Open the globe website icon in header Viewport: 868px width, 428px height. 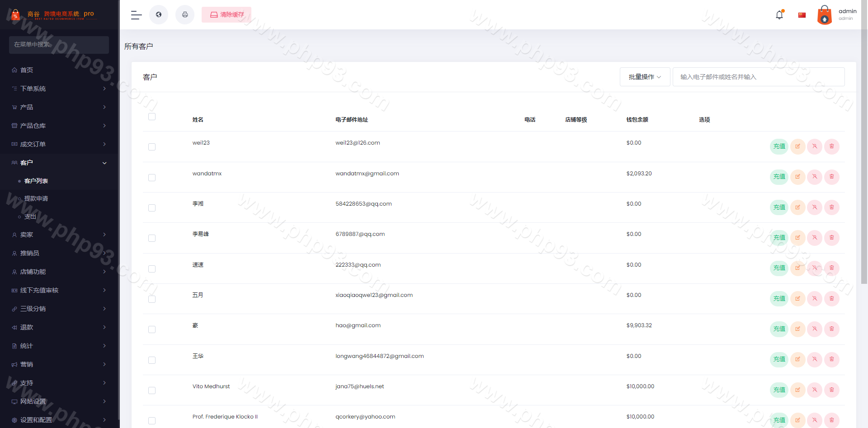(159, 15)
